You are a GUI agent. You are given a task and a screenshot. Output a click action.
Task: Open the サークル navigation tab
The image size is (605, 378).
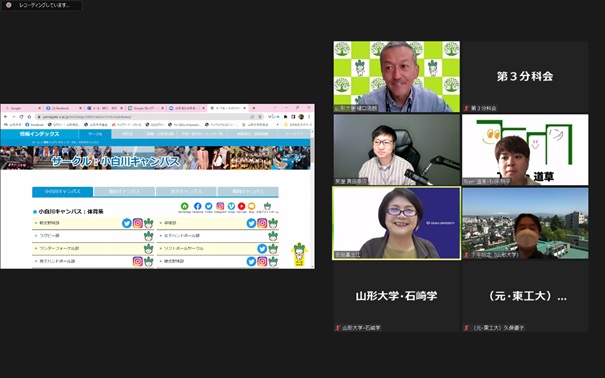click(95, 134)
